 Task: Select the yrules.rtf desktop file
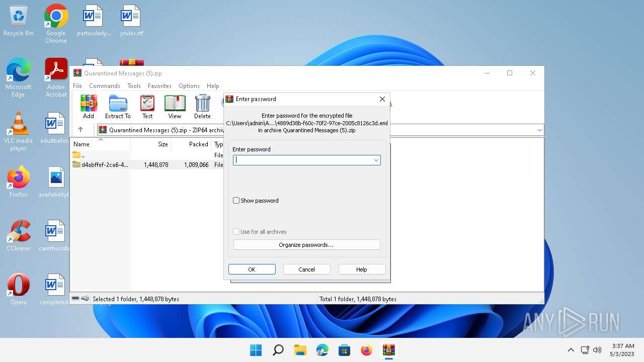coord(131,21)
